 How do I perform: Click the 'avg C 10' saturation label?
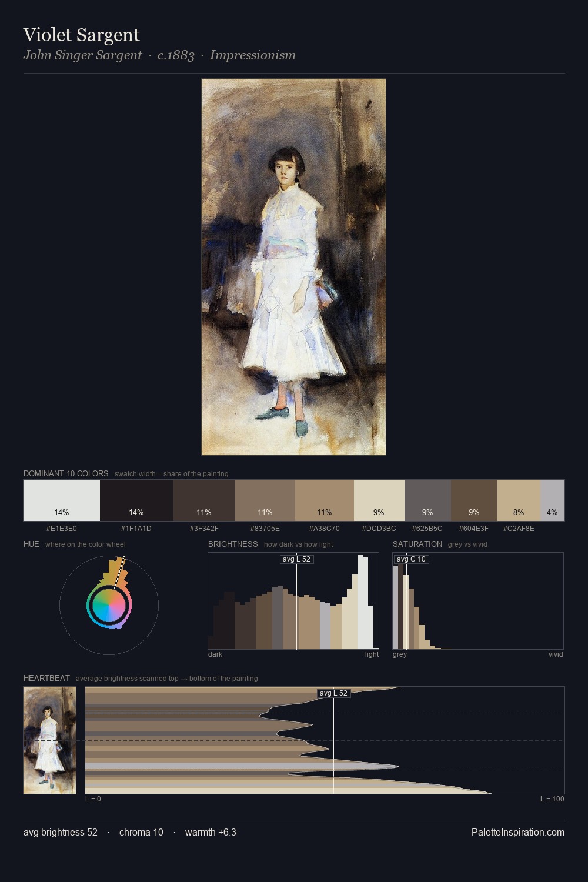(411, 559)
